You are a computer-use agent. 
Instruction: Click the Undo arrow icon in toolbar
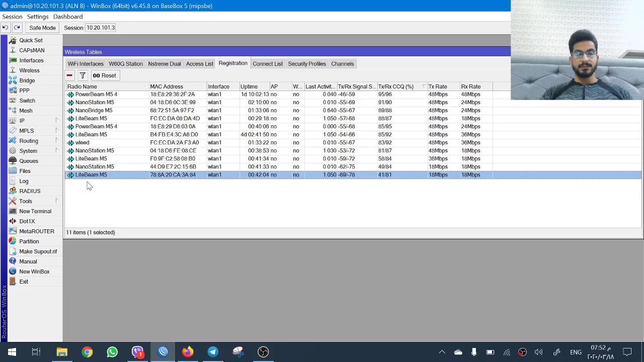[x=5, y=28]
